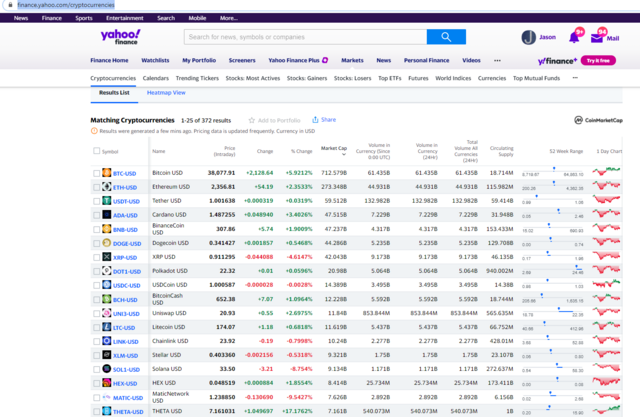Expand the Markets sub-nav ellipsis

(575, 78)
